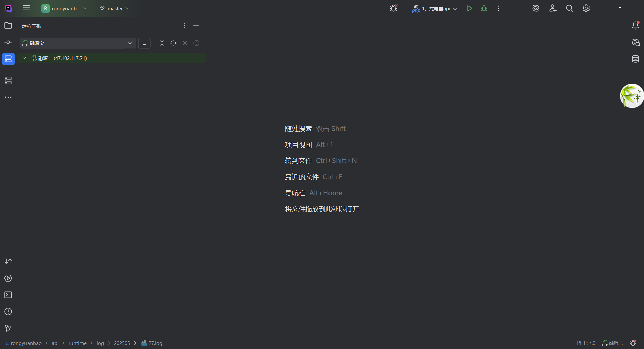Open the 充电宝api run configuration menu
The height and width of the screenshot is (349, 644).
coord(435,9)
